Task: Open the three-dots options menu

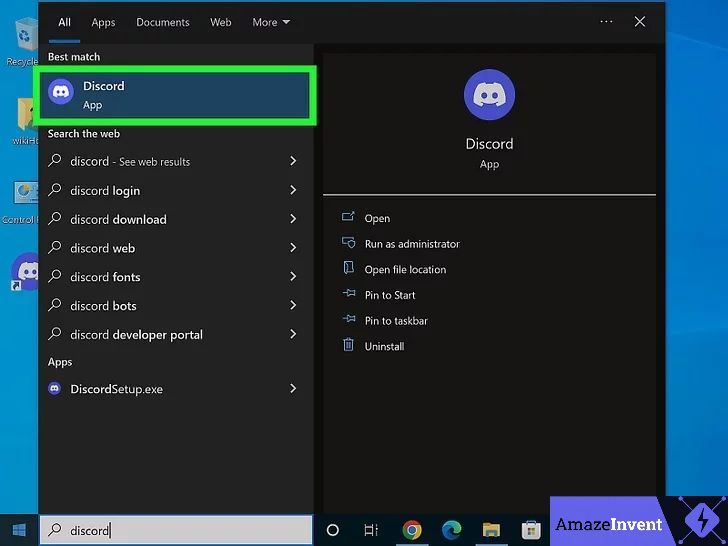Action: 606,21
